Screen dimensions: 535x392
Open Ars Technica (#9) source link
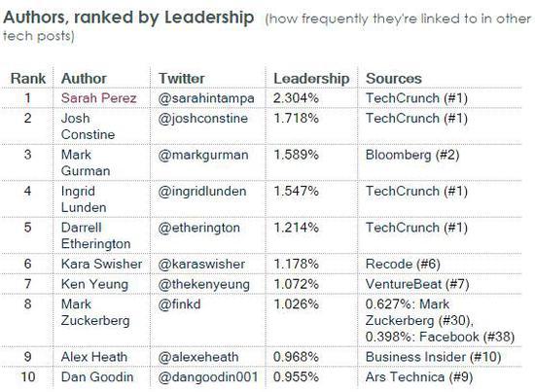[419, 377]
